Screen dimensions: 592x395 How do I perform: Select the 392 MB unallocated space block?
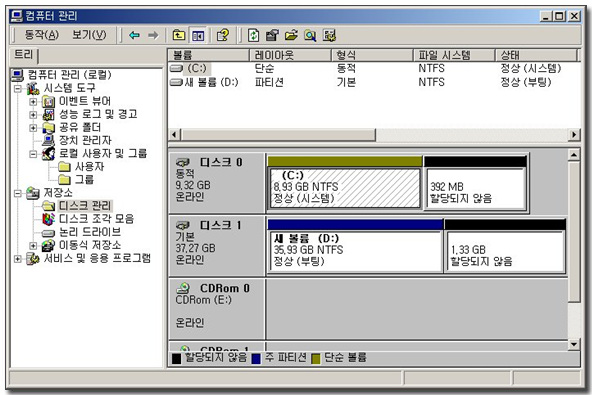click(476, 188)
